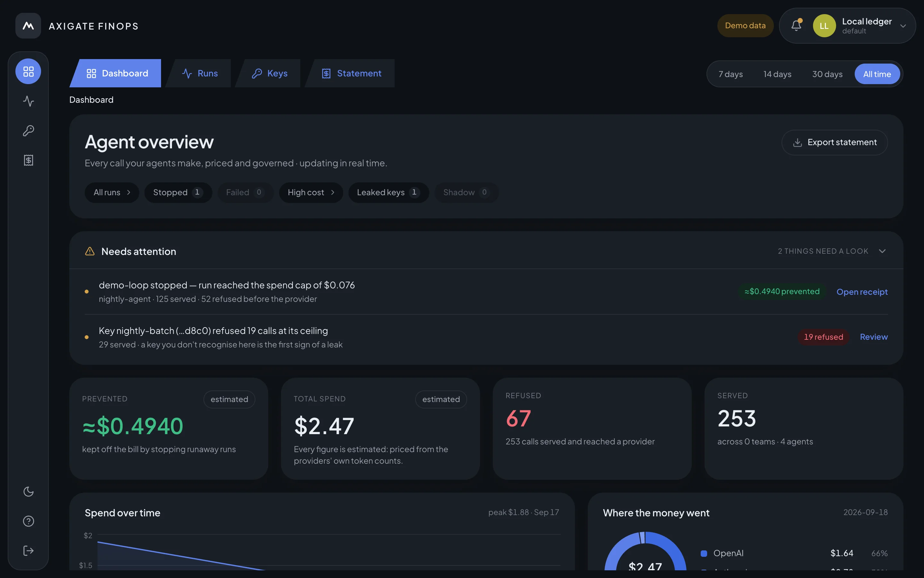Screen dimensions: 924x578
Task: Select the 14 days range
Action: point(777,74)
